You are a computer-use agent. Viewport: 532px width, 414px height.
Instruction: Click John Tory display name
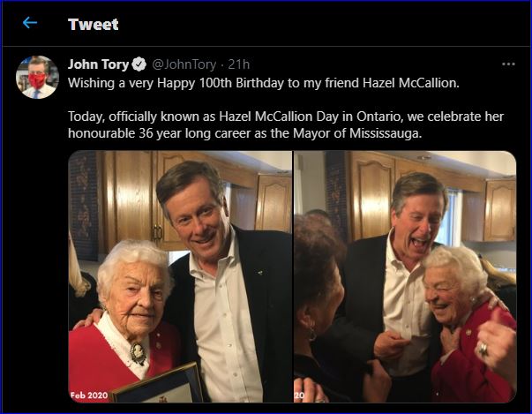99,64
